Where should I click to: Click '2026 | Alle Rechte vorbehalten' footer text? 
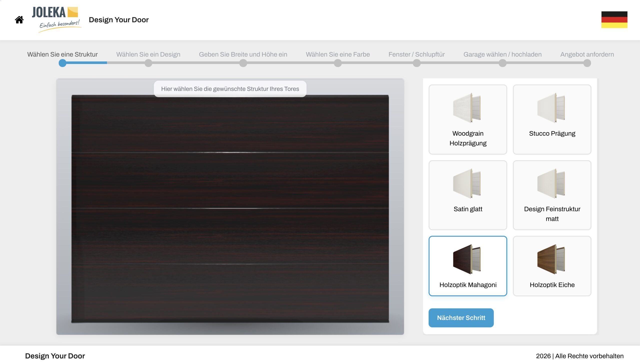pos(580,356)
